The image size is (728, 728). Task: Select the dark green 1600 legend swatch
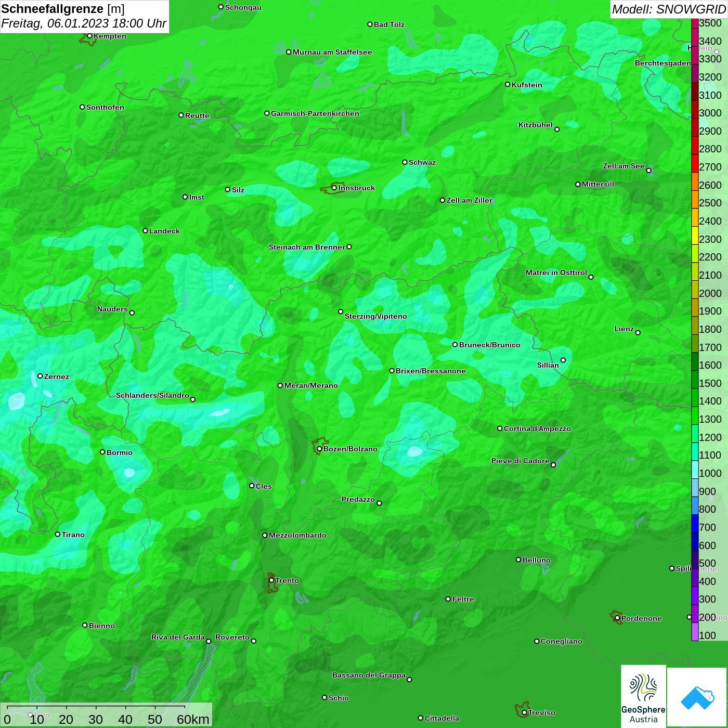click(x=695, y=361)
